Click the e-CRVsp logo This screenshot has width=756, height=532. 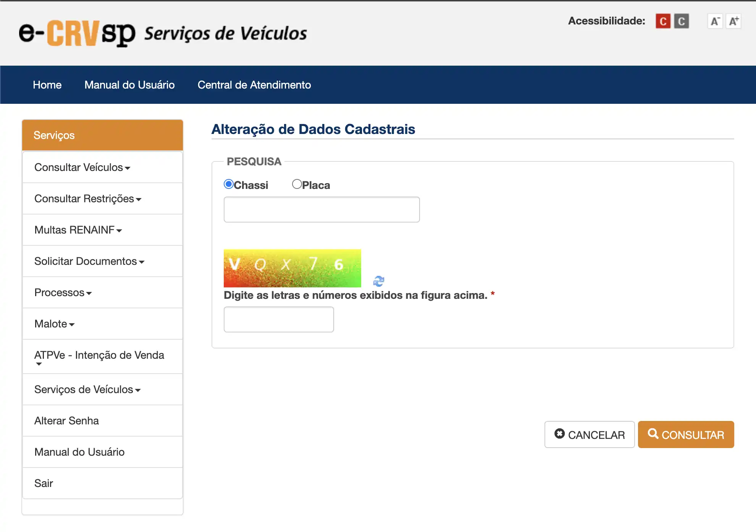click(x=78, y=34)
